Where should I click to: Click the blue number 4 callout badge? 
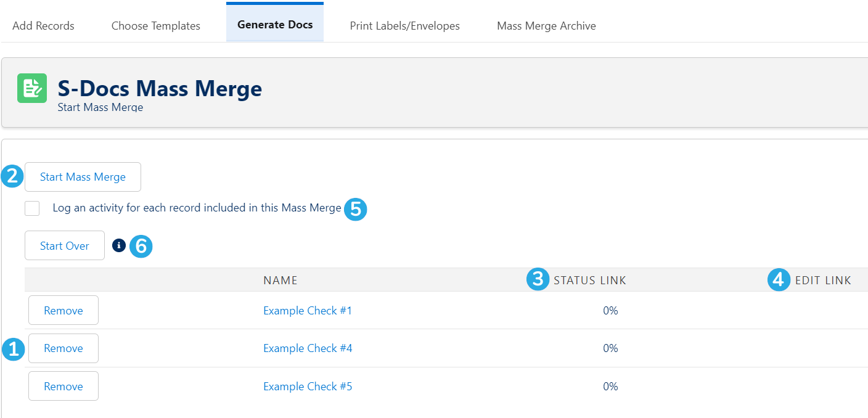779,280
